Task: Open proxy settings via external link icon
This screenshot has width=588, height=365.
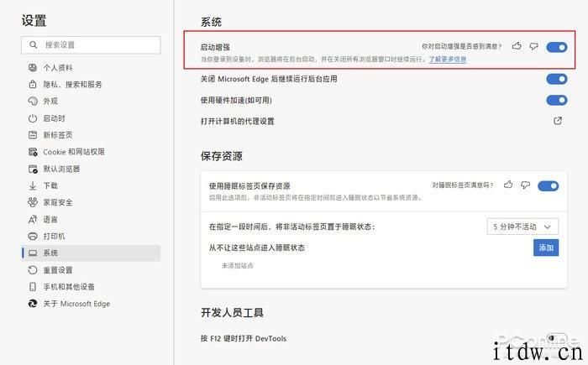Action: [x=558, y=121]
